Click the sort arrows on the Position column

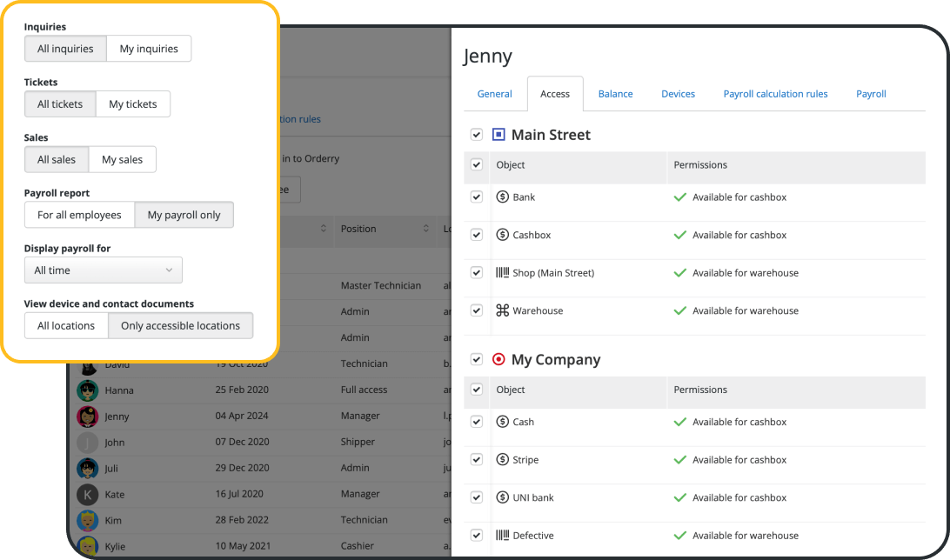(x=425, y=229)
